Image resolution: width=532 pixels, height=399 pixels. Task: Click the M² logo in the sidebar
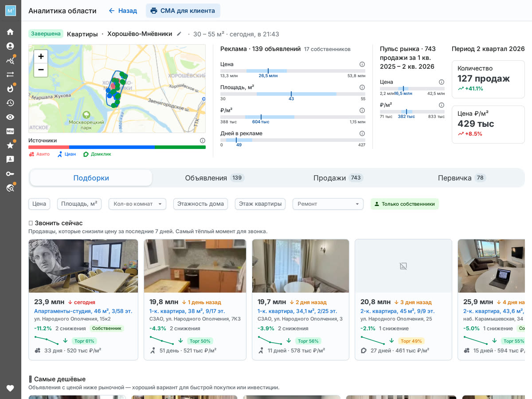(11, 11)
